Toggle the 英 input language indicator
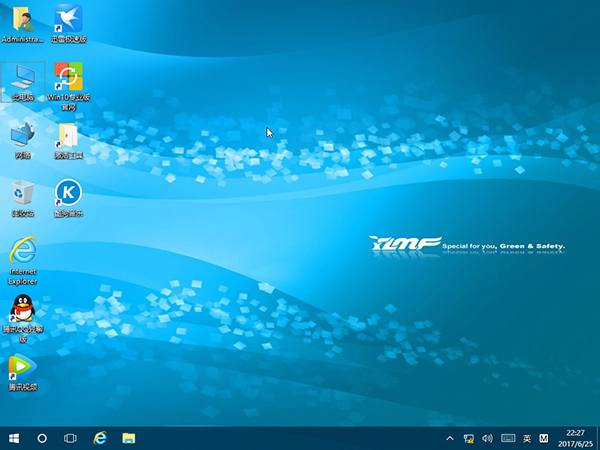The width and height of the screenshot is (600, 450). click(527, 438)
